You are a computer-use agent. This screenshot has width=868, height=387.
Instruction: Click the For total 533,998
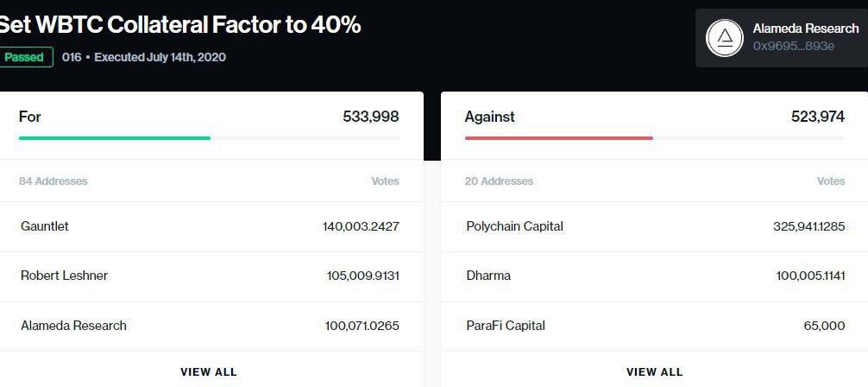(370, 117)
